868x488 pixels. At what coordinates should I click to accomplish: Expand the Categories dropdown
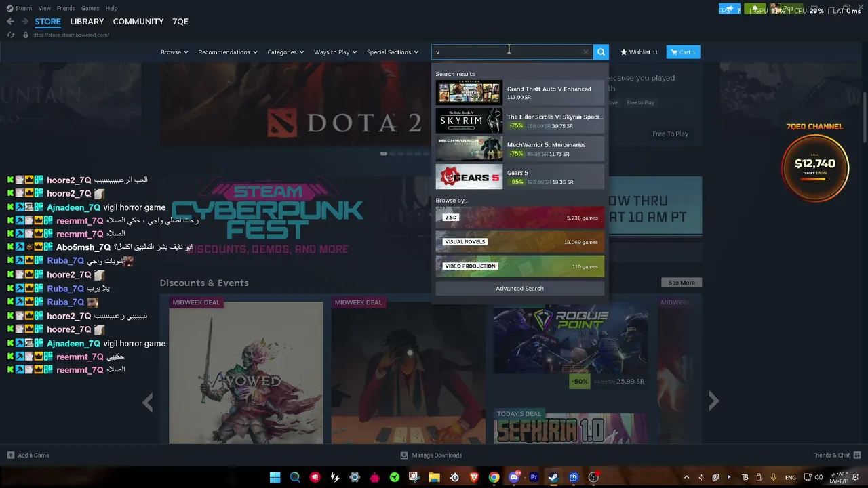tap(285, 52)
